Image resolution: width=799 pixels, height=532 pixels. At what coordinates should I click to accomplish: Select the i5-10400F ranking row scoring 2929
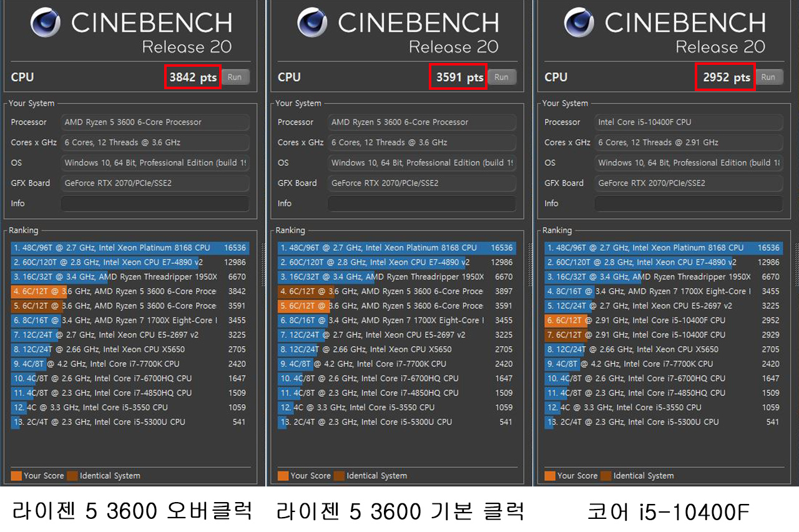[x=662, y=335]
